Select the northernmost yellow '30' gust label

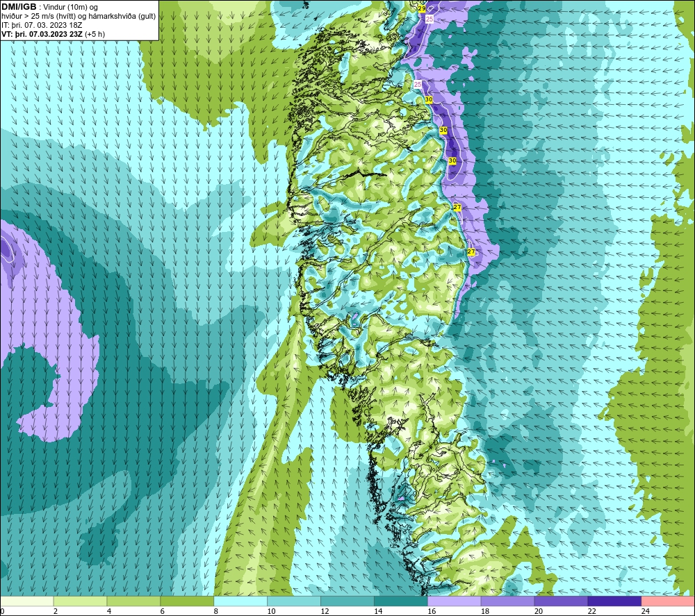(x=429, y=99)
